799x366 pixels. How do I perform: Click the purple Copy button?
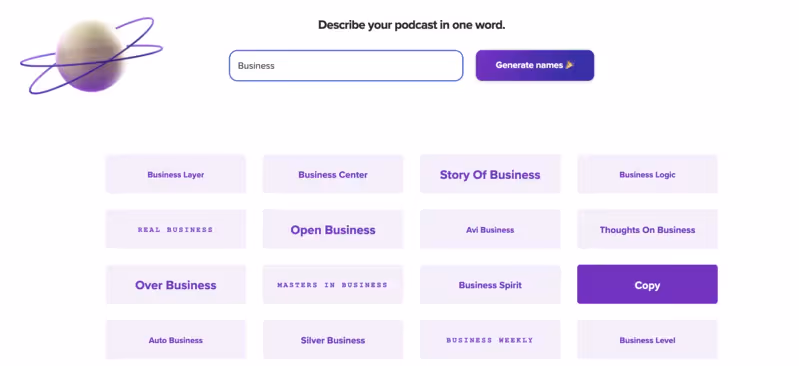pos(647,284)
